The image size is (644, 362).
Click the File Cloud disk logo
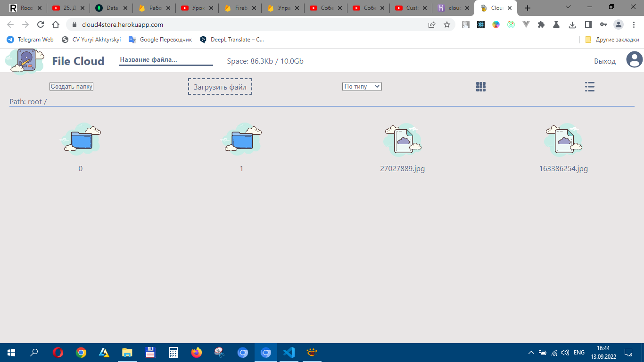pyautogui.click(x=25, y=61)
